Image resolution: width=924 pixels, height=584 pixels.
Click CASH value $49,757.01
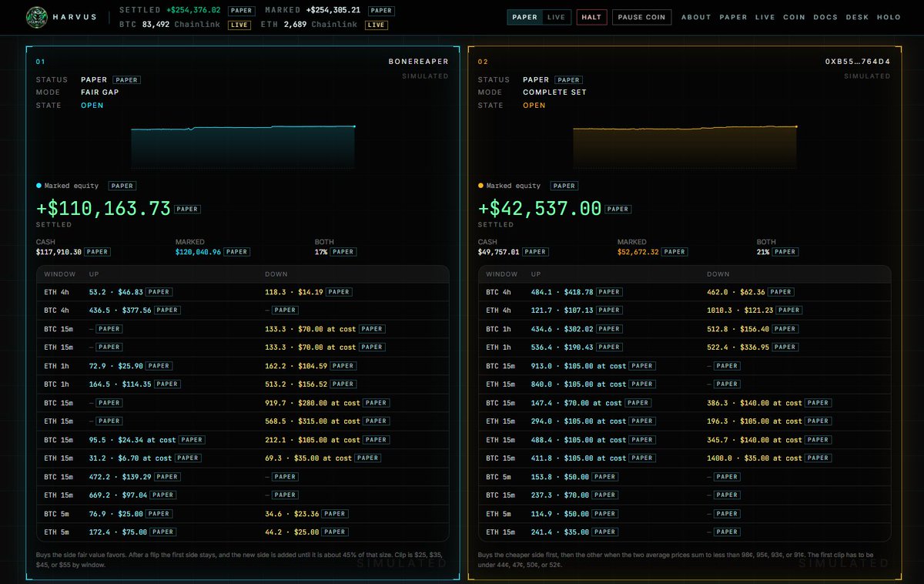pos(498,252)
